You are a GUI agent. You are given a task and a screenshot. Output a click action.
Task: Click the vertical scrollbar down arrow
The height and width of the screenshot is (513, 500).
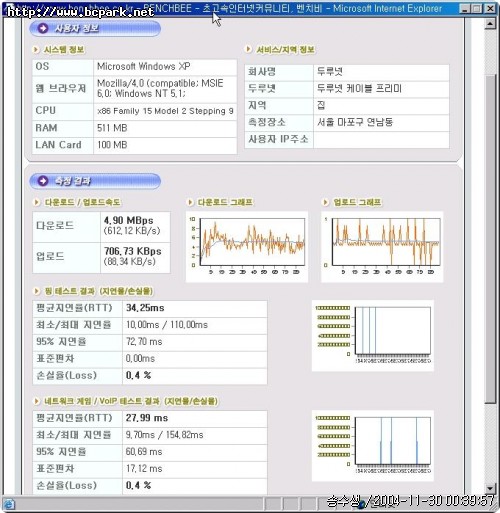(x=490, y=488)
